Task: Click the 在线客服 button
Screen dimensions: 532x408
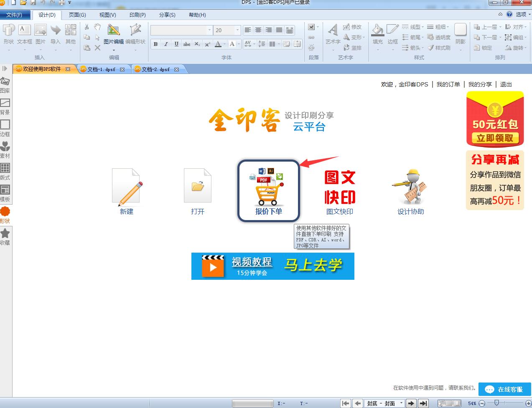Action: pos(505,389)
